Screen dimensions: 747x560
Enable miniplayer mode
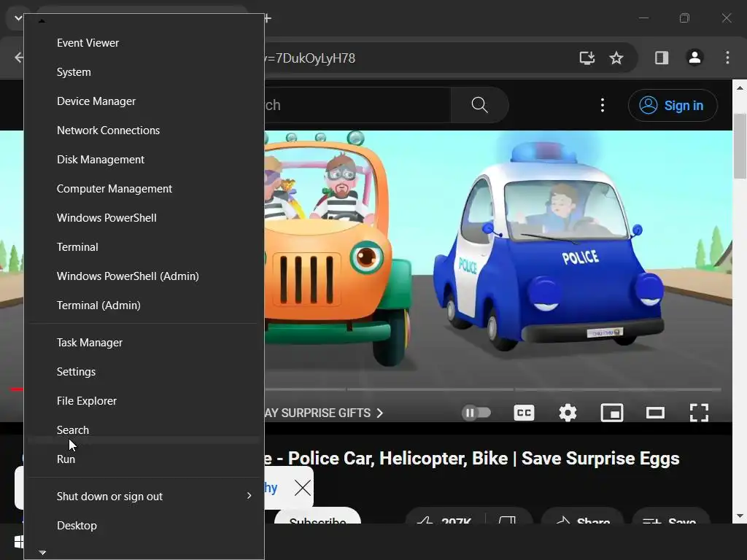(x=612, y=413)
